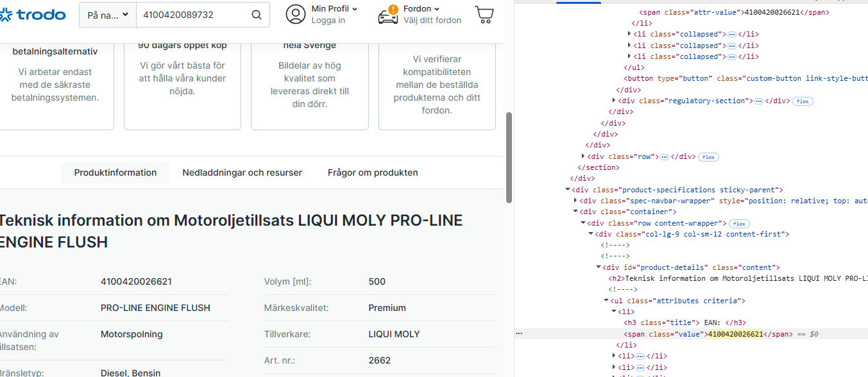Click the 'hela Sverige' card heading

click(x=309, y=46)
